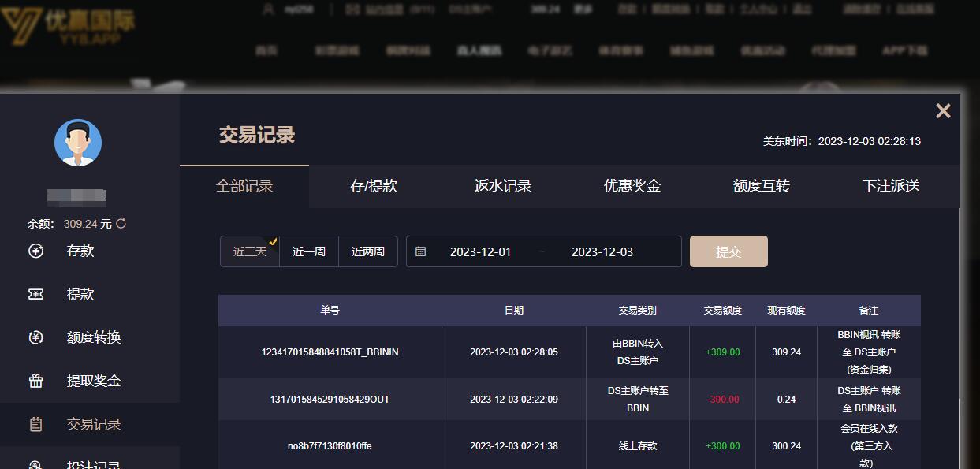Click the 提交 submit button

point(728,251)
